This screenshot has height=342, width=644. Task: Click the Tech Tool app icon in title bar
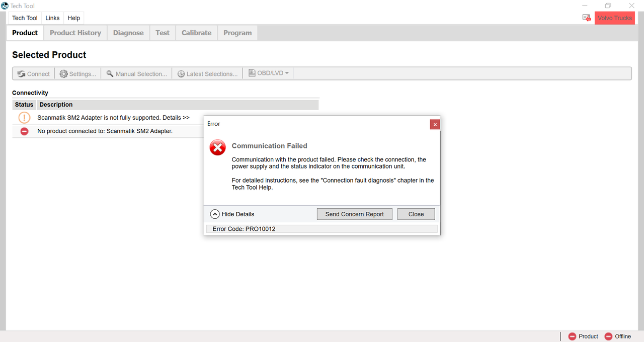(5, 6)
